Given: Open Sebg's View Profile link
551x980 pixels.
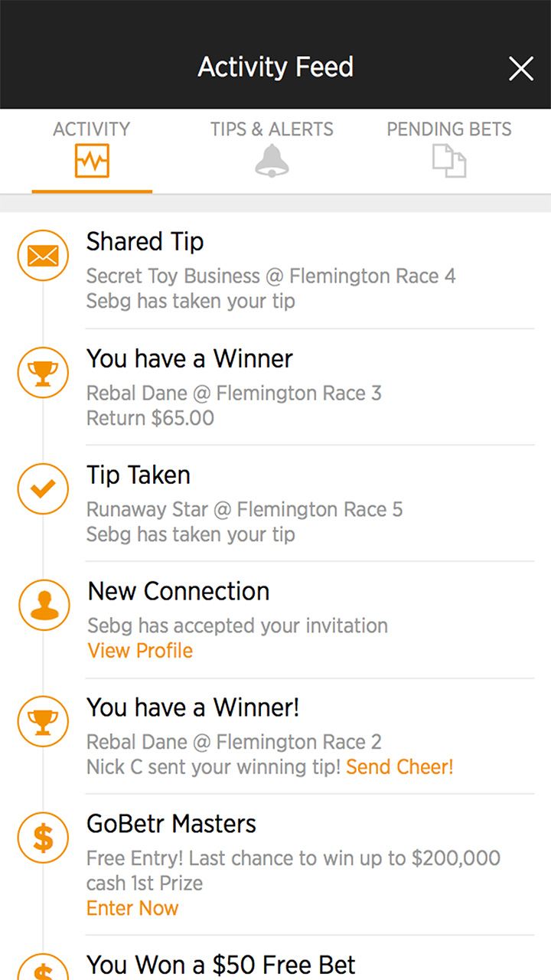Looking at the screenshot, I should (140, 651).
